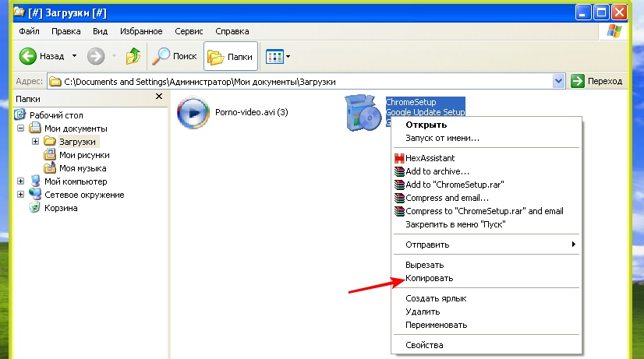
Task: Go up one folder level icon
Action: pyautogui.click(x=133, y=56)
